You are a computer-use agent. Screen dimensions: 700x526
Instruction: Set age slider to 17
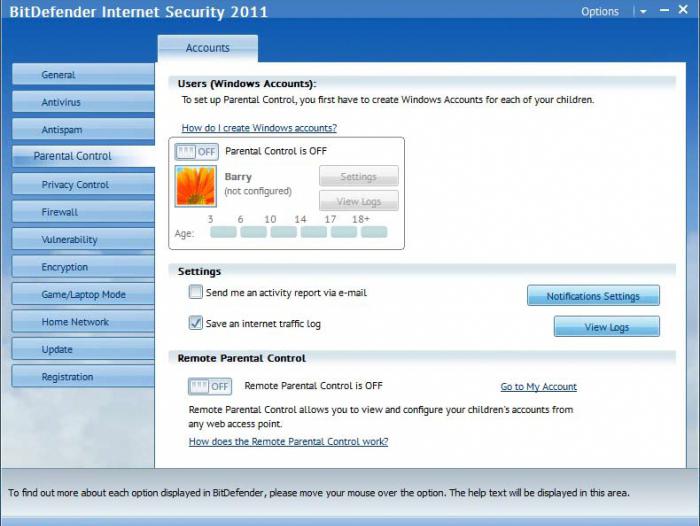(344, 232)
